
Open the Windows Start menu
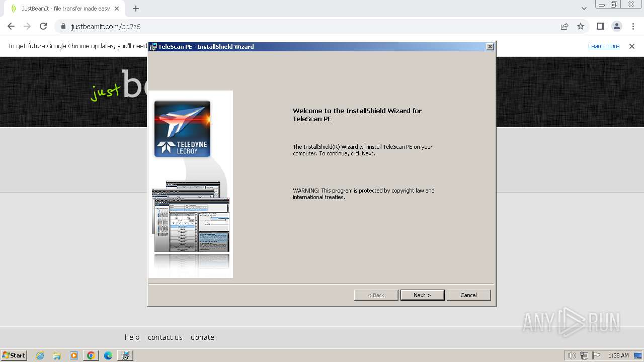[14, 355]
